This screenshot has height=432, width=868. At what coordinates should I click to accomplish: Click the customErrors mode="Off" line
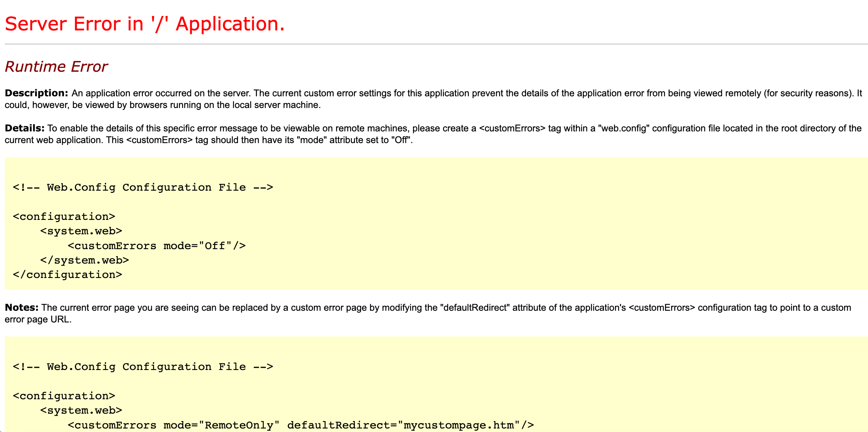tap(156, 246)
